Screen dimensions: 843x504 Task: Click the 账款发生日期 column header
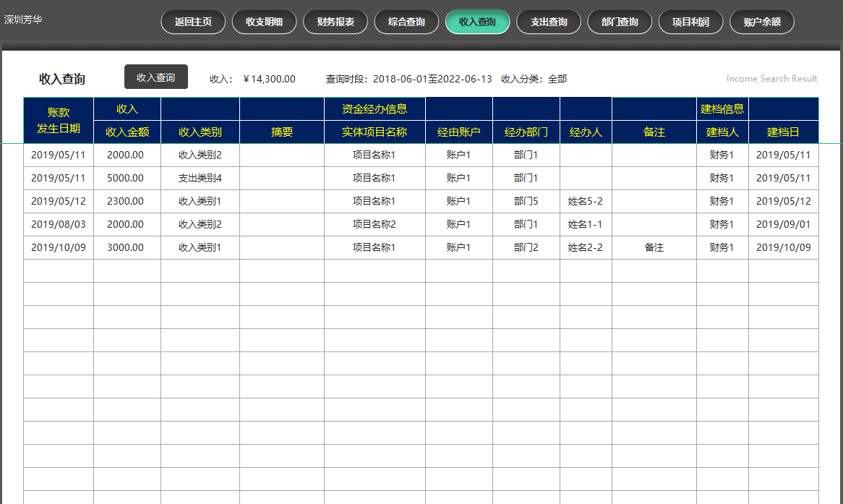tap(59, 121)
